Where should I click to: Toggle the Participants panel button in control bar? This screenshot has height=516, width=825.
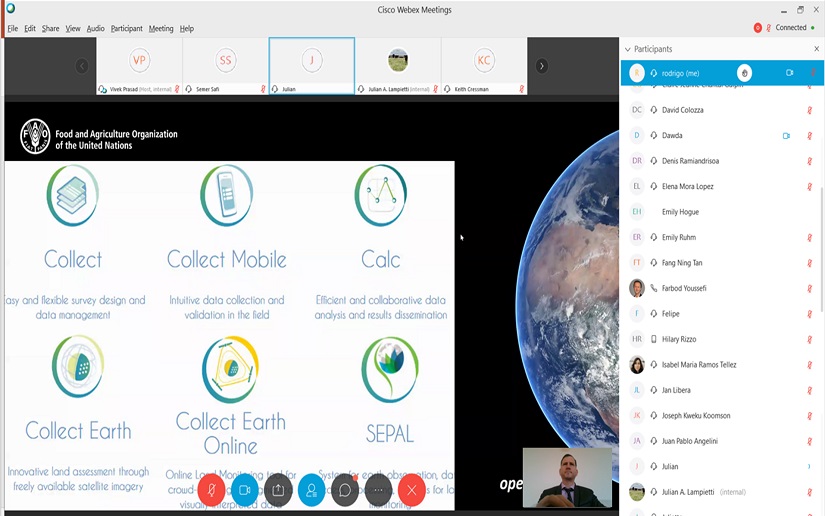(312, 490)
